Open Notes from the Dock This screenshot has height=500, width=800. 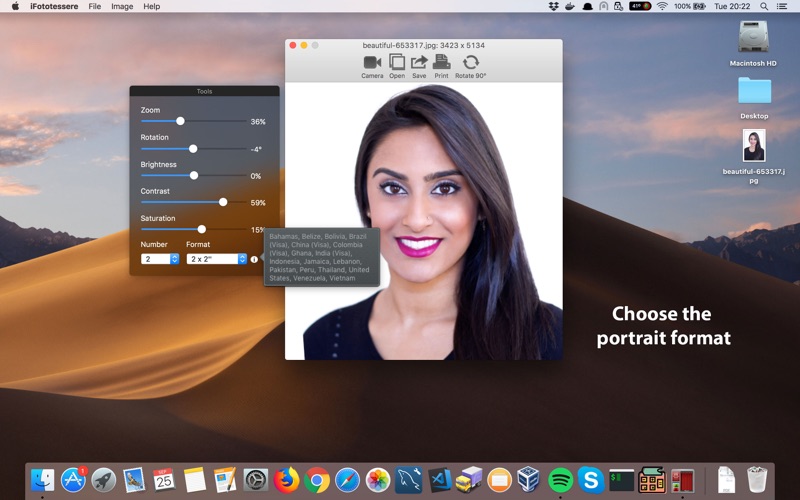pyautogui.click(x=194, y=480)
